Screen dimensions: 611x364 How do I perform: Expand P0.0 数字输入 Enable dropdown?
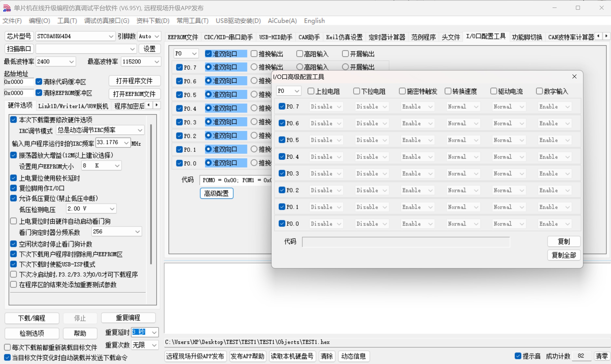tap(567, 224)
